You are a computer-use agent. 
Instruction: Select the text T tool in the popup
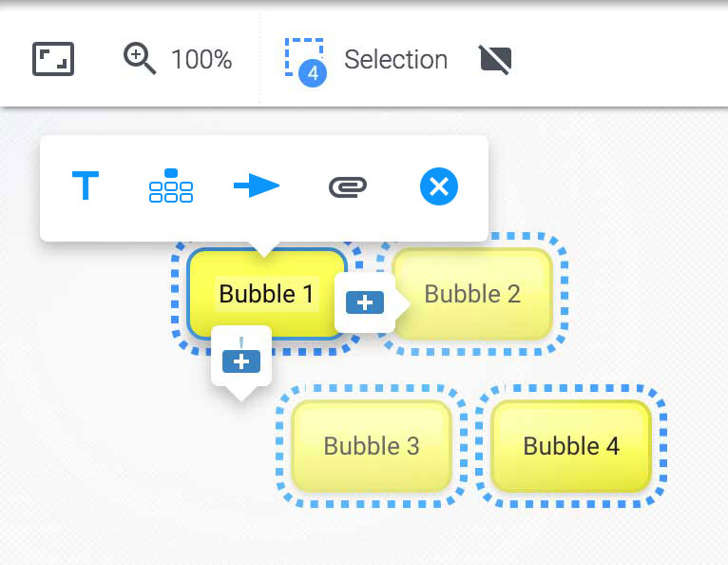pyautogui.click(x=86, y=185)
